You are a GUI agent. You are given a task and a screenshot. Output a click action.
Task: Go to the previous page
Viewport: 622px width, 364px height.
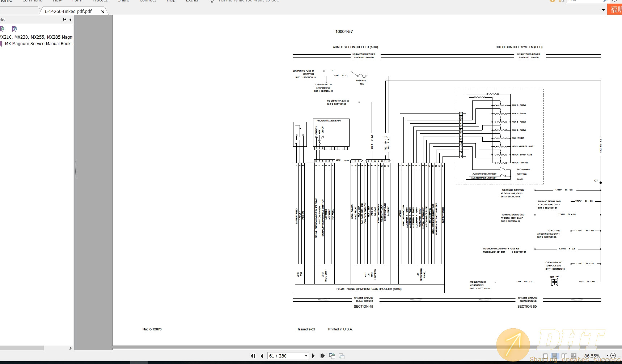[x=262, y=356]
